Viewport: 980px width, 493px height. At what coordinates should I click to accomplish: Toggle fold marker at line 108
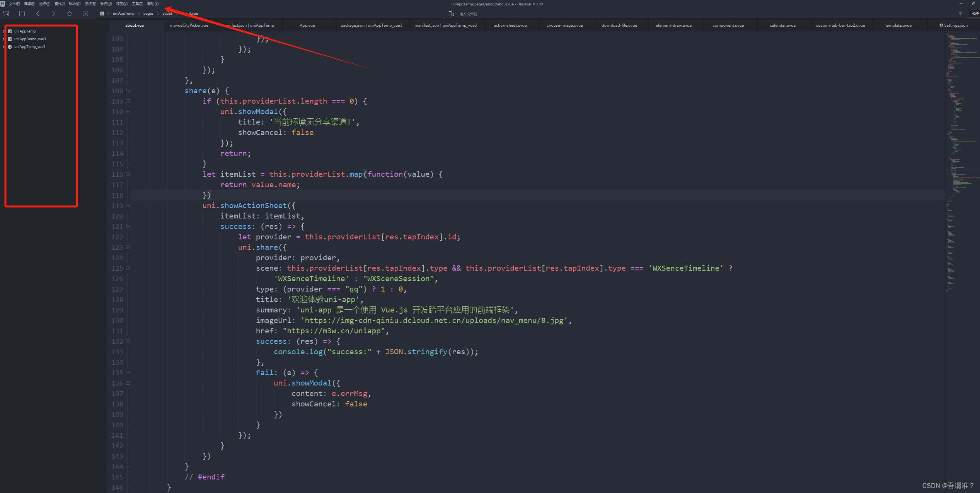coord(128,91)
